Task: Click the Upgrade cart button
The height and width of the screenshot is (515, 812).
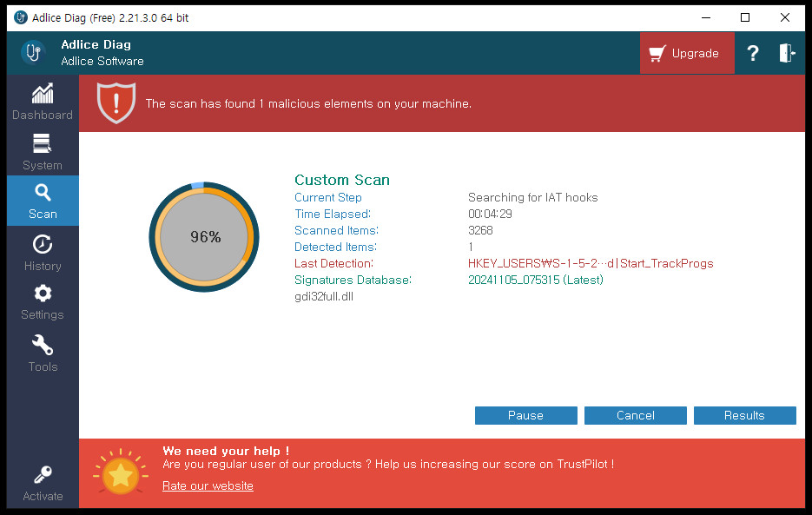Action: coord(687,53)
